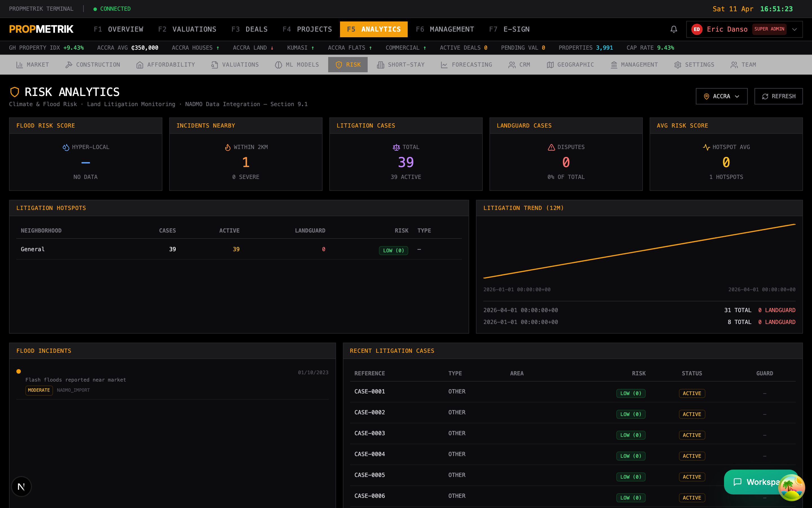Click LOW (0) risk badge for CASE-0005
The image size is (812, 508).
click(631, 477)
